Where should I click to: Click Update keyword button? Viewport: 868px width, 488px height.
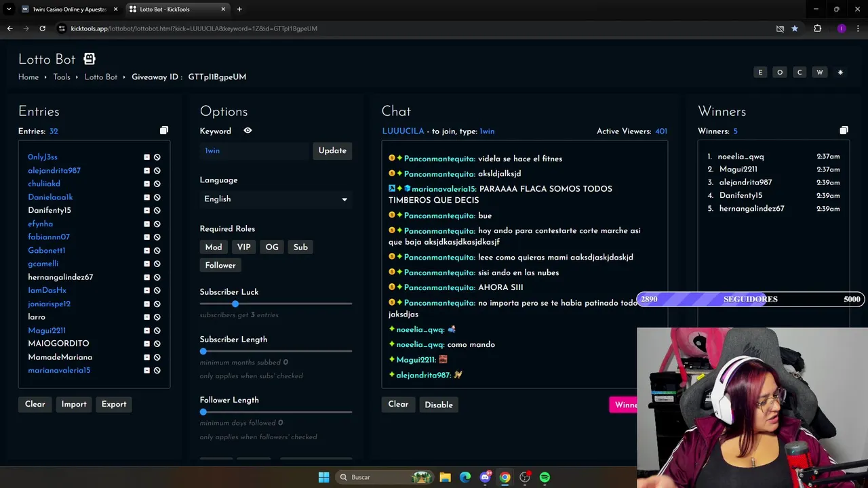[332, 150]
